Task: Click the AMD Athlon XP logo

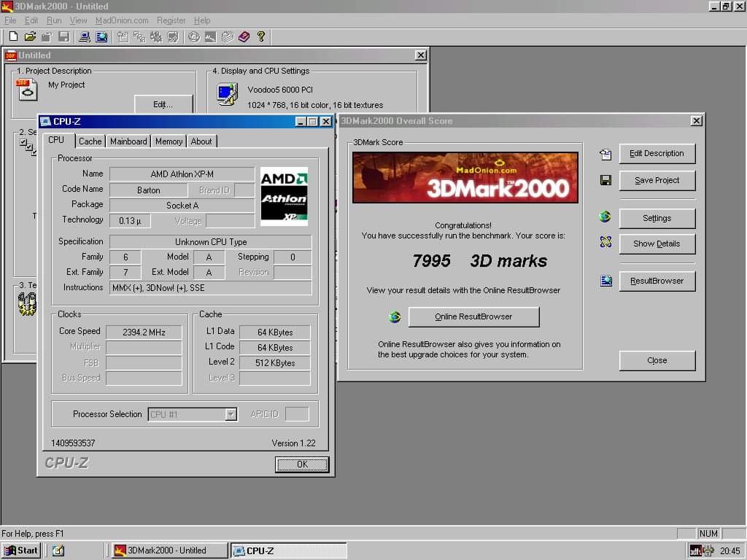Action: [x=284, y=197]
